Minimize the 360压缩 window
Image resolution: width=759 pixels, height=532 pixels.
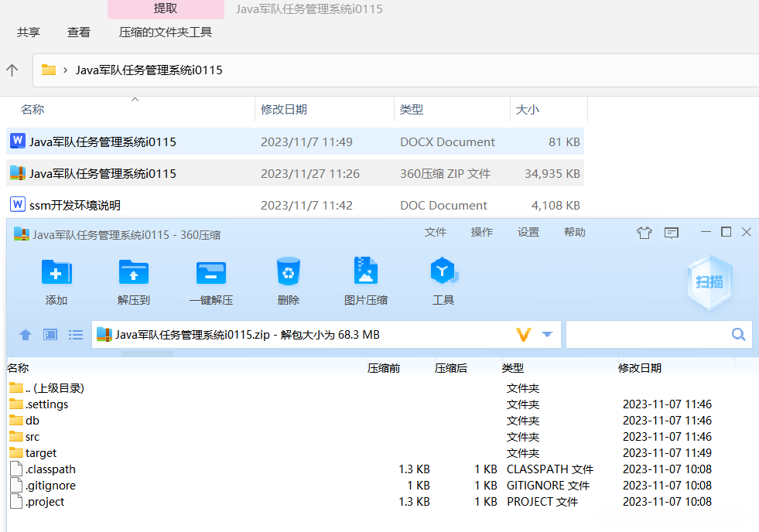pos(706,232)
